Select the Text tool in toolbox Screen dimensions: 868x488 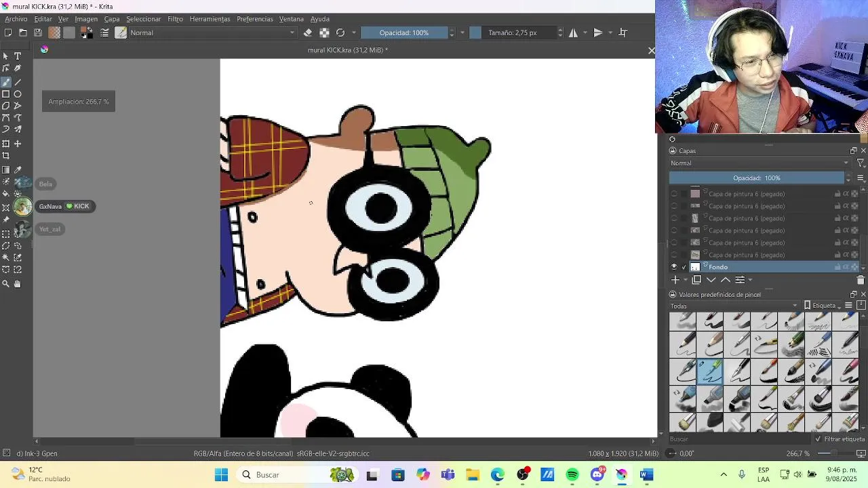(18, 56)
